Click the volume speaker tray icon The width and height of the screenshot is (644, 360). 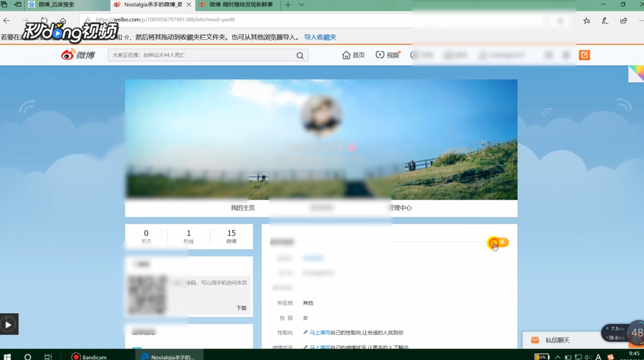(x=588, y=357)
